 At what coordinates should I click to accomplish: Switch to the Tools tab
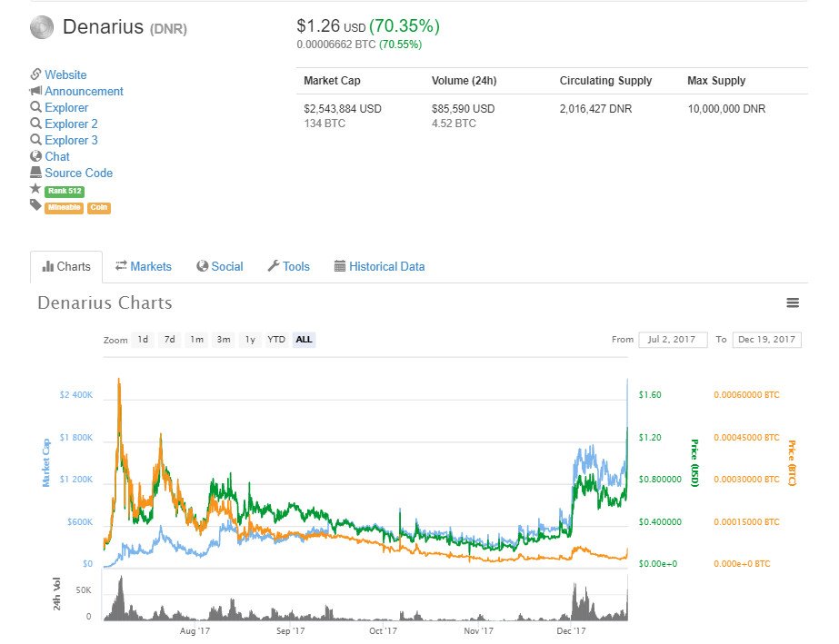289,266
